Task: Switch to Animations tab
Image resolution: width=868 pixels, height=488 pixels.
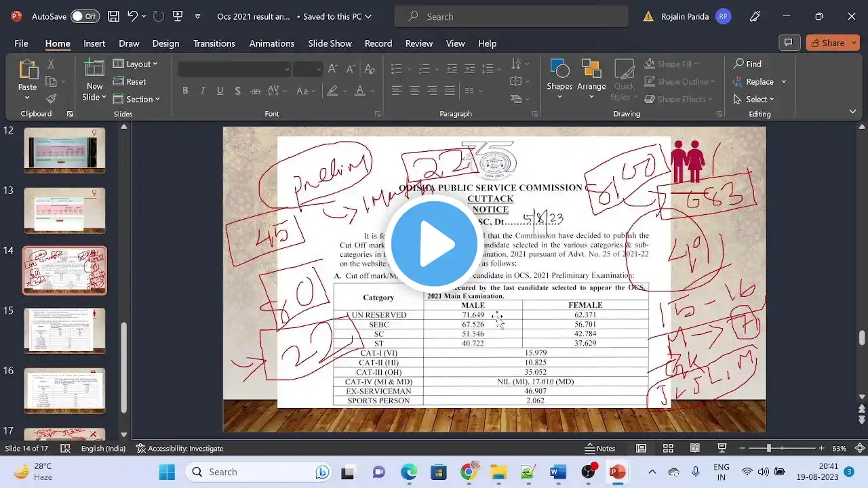Action: point(272,43)
